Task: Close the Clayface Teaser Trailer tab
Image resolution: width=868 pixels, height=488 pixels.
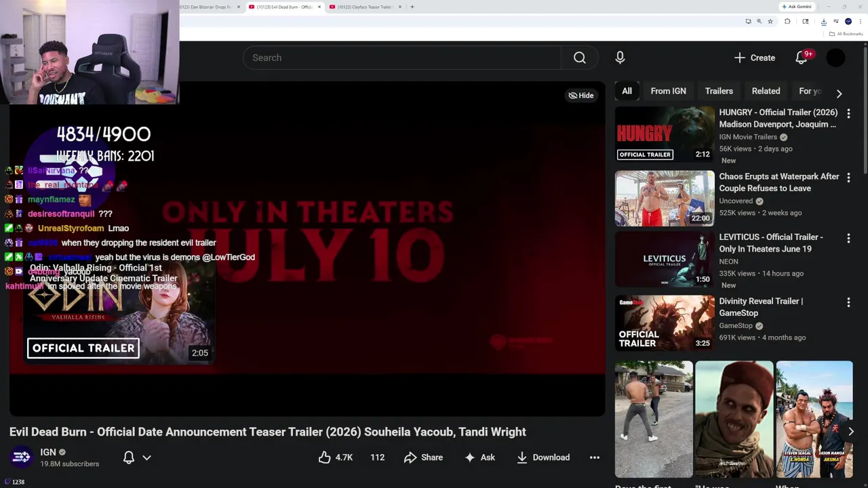Action: (400, 7)
